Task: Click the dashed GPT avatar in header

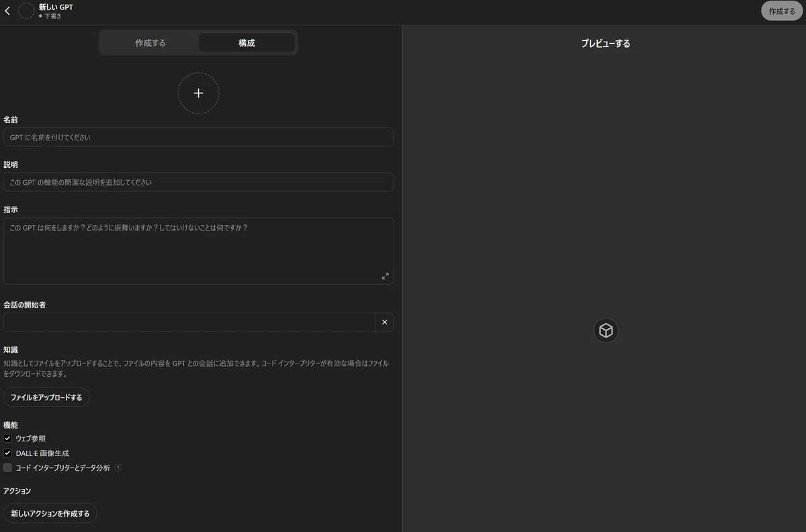Action: pos(26,11)
